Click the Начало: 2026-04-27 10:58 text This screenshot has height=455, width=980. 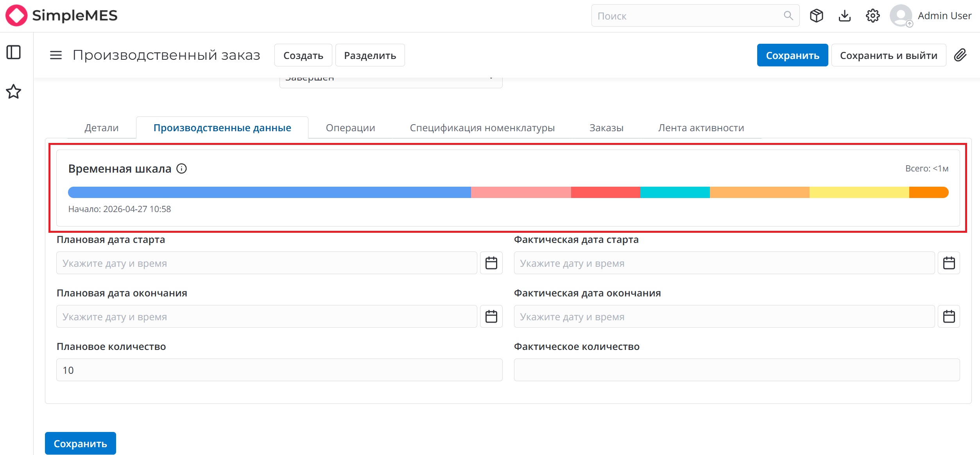point(120,209)
